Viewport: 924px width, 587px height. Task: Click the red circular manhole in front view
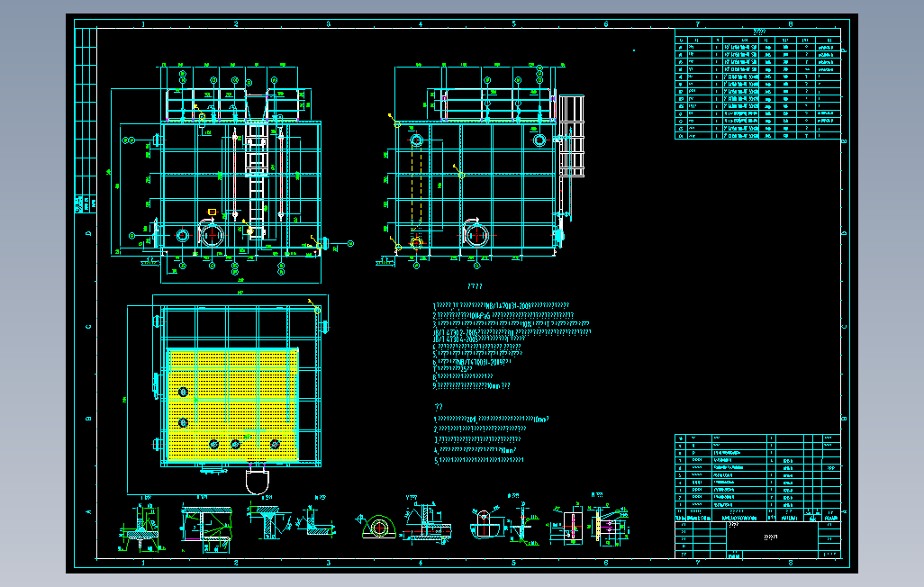211,235
